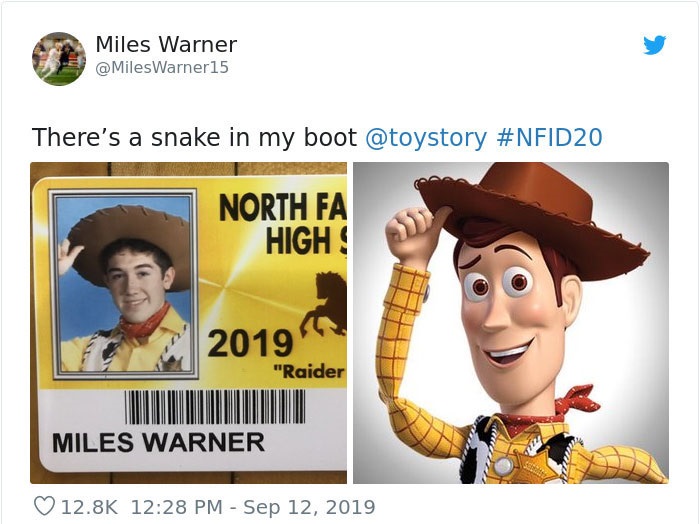This screenshot has width=700, height=524.
Task: Click the 12.8K likes count
Action: click(x=89, y=507)
